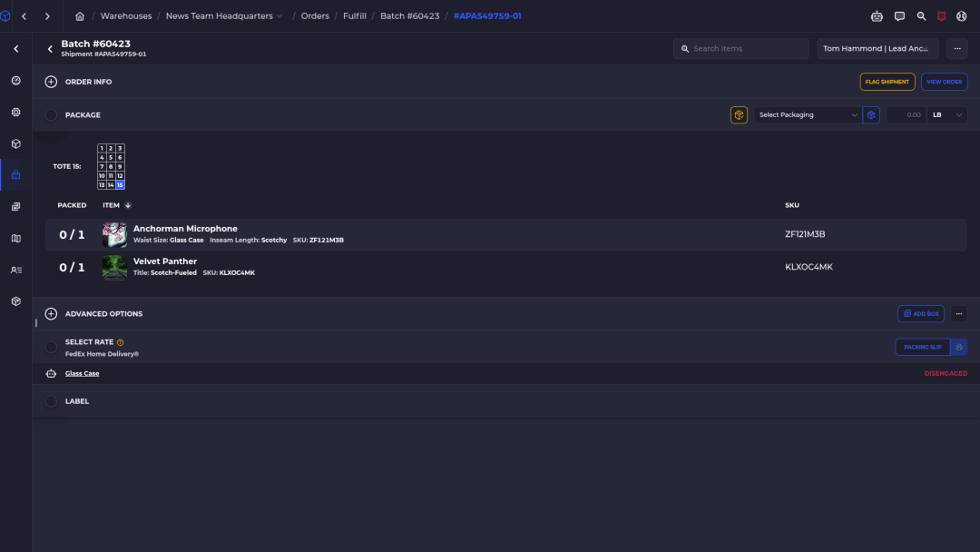Open the robot assistant icon in top bar
980x552 pixels.
(x=877, y=16)
